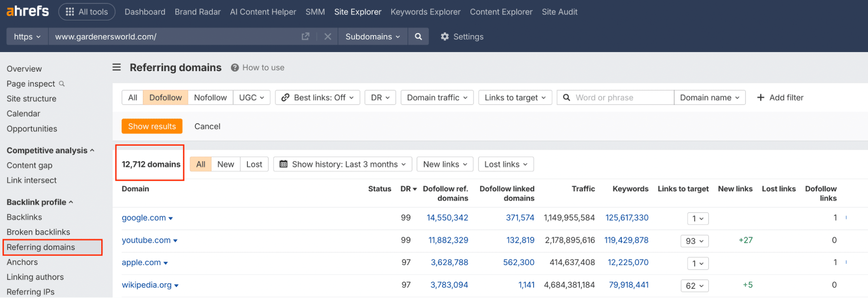Open Broken backlinks in sidebar
This screenshot has width=868, height=298.
pos(38,232)
